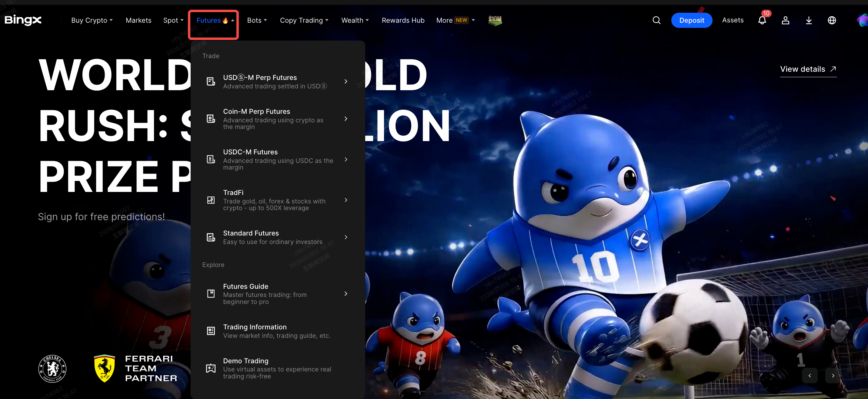Viewport: 868px width, 399px height.
Task: Expand USDⓢ-M Perp Futures submenu chevron
Action: [346, 81]
